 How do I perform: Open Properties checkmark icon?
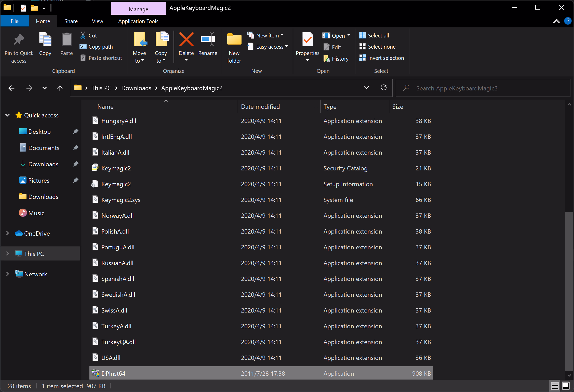(x=308, y=39)
